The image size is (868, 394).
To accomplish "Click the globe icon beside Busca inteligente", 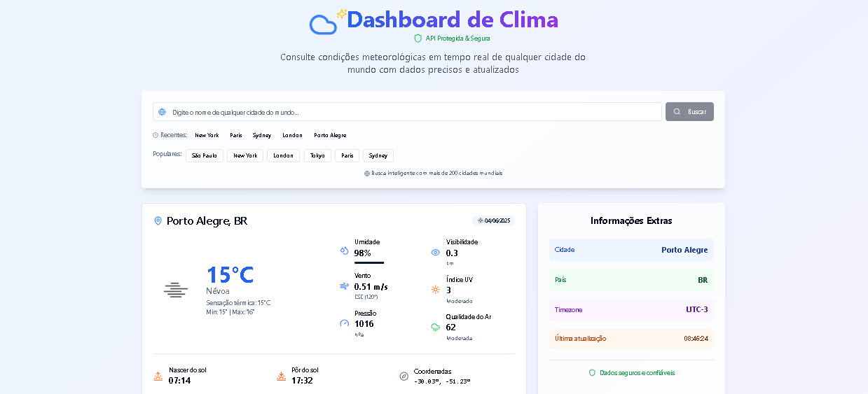I will (x=367, y=173).
